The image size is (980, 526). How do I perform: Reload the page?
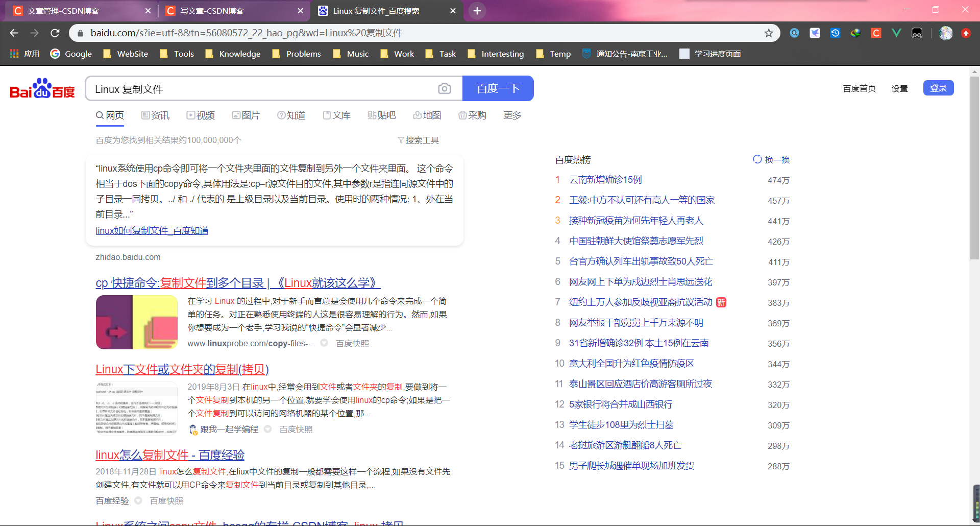(x=55, y=33)
